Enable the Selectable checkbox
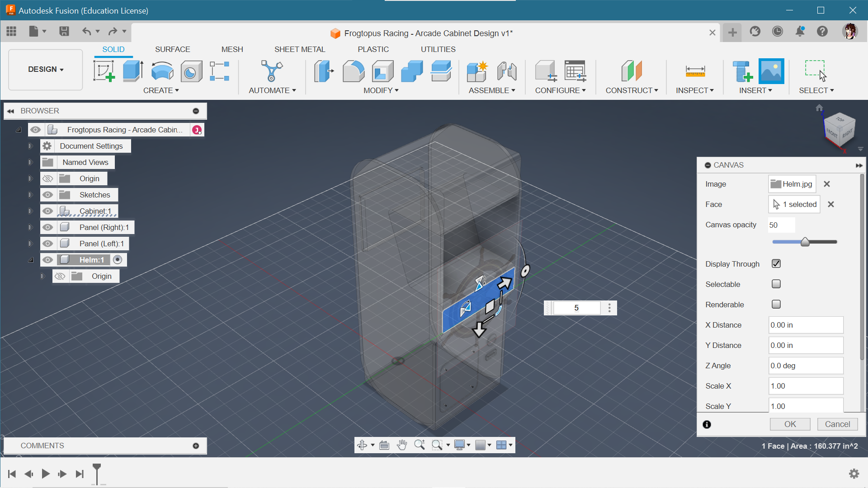 tap(776, 284)
